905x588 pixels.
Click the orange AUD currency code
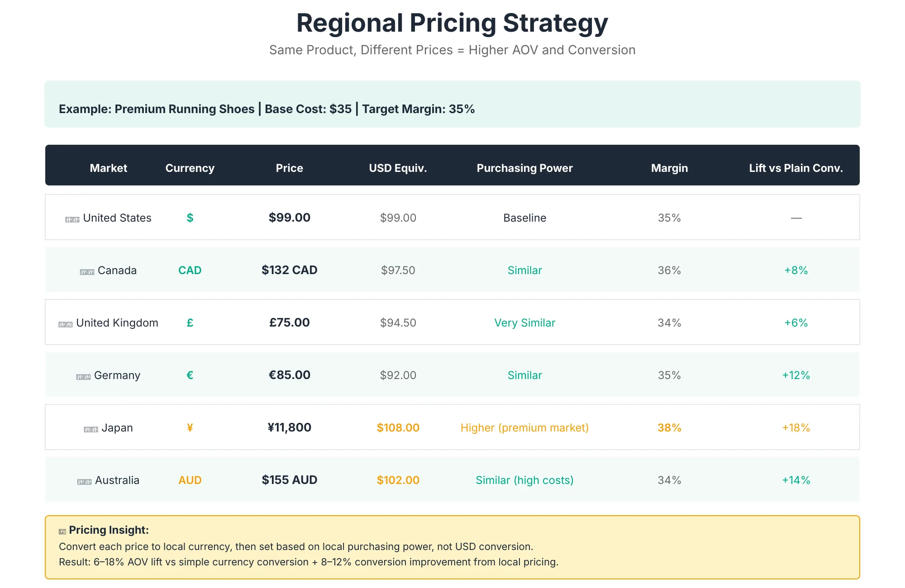(190, 480)
